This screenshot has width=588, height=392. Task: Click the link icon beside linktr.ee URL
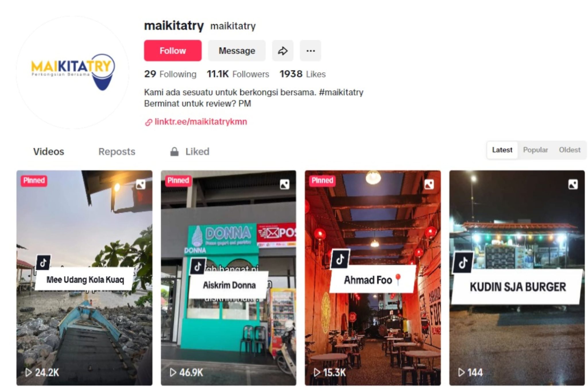click(x=148, y=122)
